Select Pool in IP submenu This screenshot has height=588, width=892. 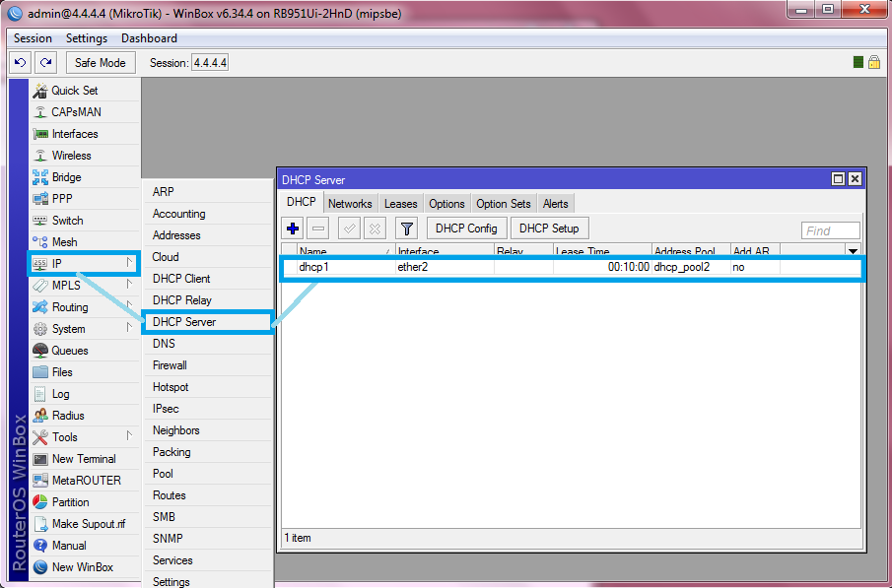coord(208,473)
